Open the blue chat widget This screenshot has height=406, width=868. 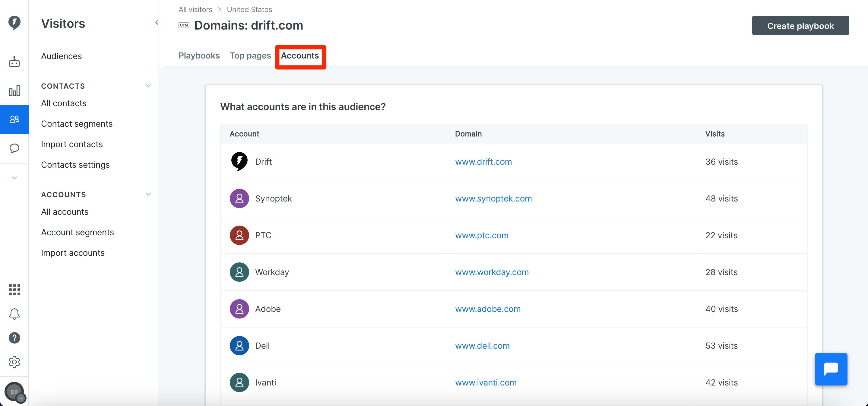831,369
